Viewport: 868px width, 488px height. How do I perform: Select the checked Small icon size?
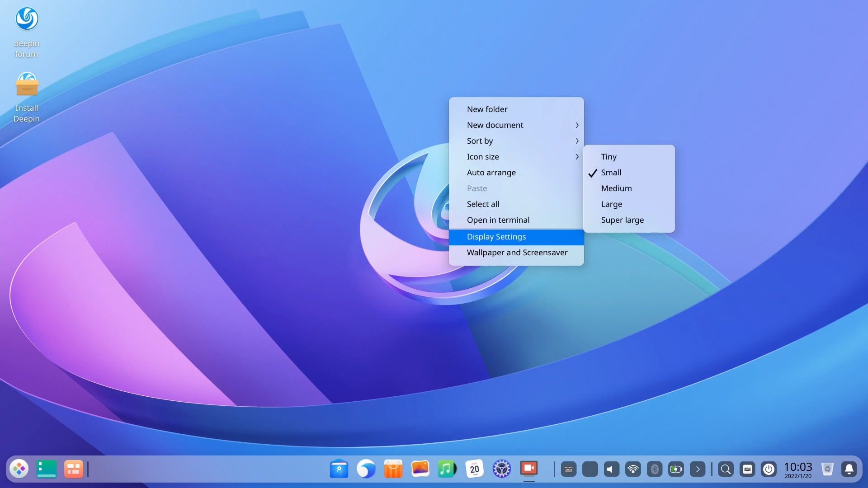tap(629, 173)
